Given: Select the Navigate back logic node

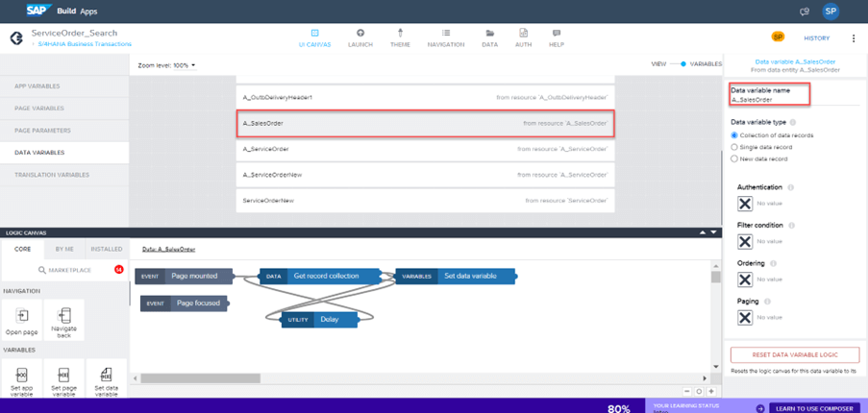Looking at the screenshot, I should point(64,320).
